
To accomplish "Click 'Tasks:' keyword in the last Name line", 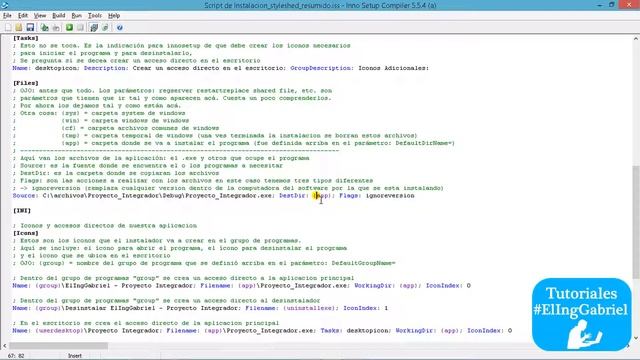I will [x=331, y=331].
